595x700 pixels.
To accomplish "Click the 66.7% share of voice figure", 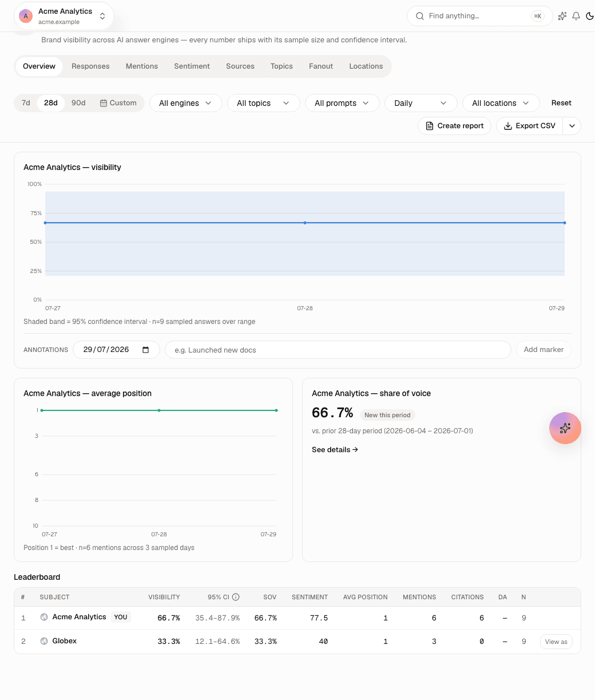I will 332,413.
